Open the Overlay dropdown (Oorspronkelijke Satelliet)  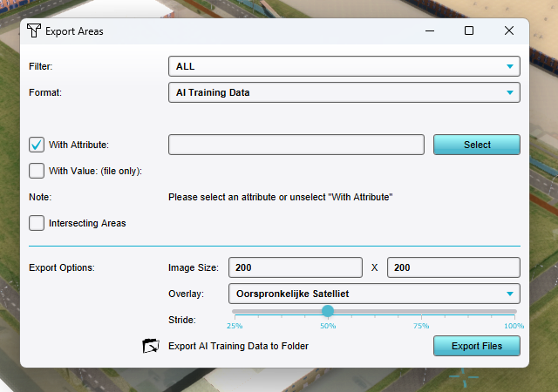pyautogui.click(x=373, y=294)
